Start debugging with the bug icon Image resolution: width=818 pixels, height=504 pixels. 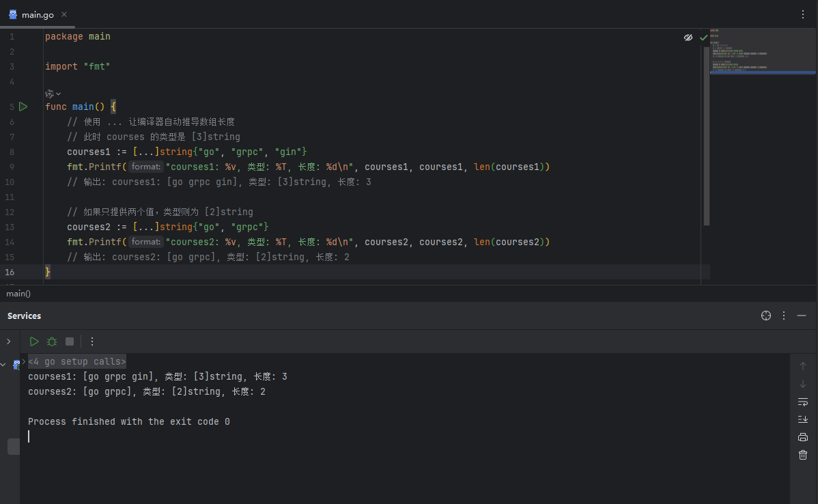pos(52,341)
